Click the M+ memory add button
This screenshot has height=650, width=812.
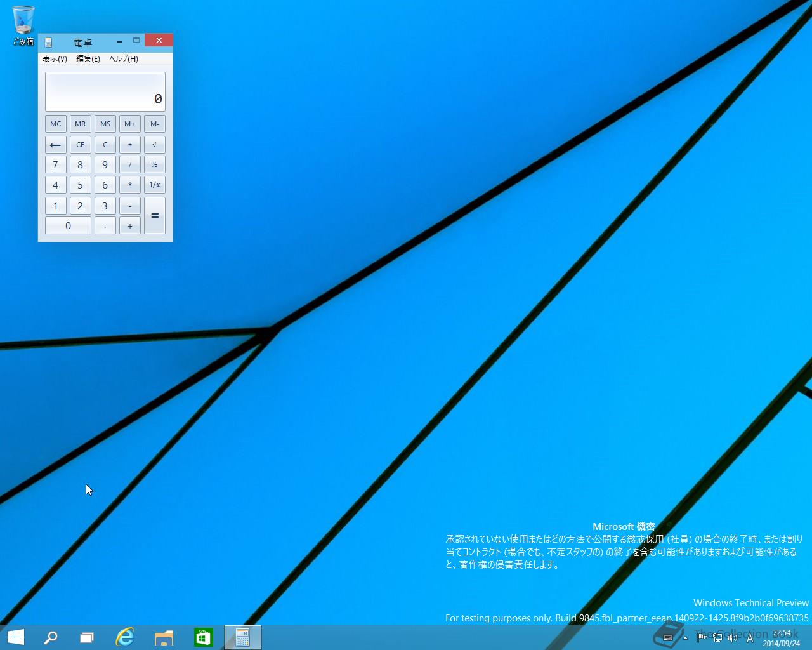tap(130, 124)
